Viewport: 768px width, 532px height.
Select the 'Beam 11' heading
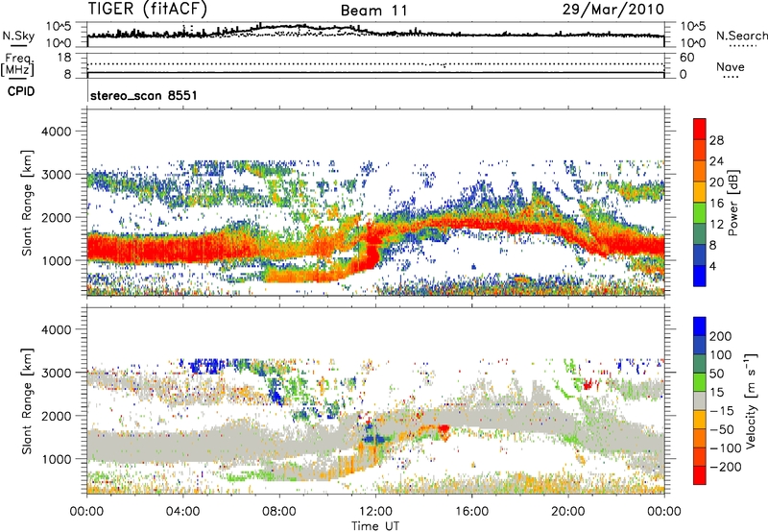click(x=373, y=11)
